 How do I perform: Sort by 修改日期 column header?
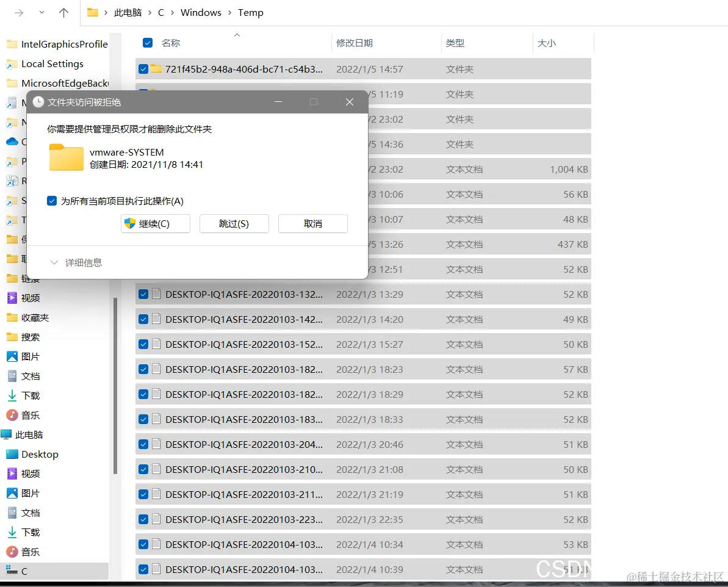[355, 43]
